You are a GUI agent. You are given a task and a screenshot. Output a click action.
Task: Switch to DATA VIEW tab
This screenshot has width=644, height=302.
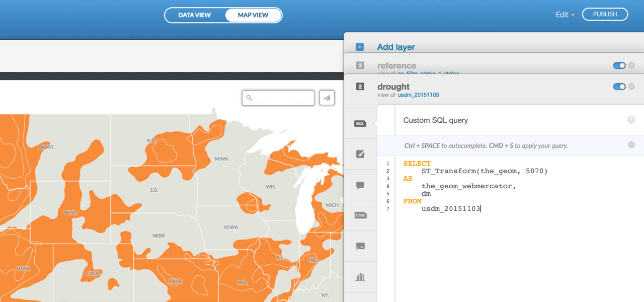(195, 15)
